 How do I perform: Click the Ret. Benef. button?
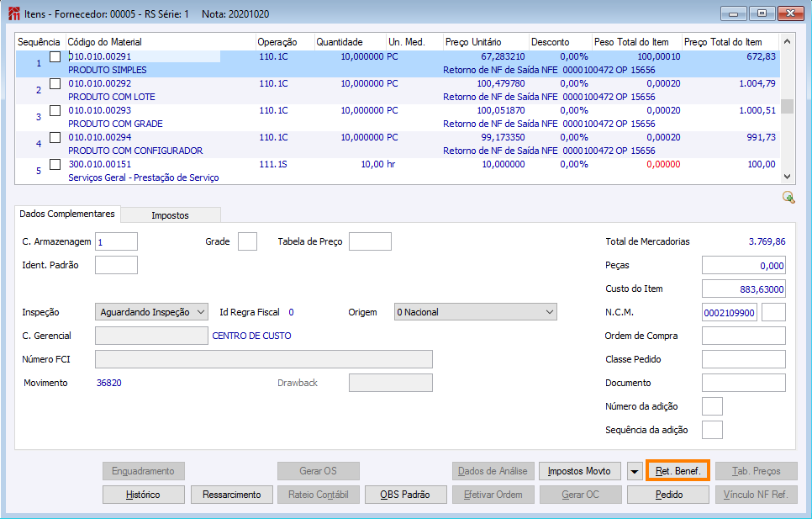(678, 471)
